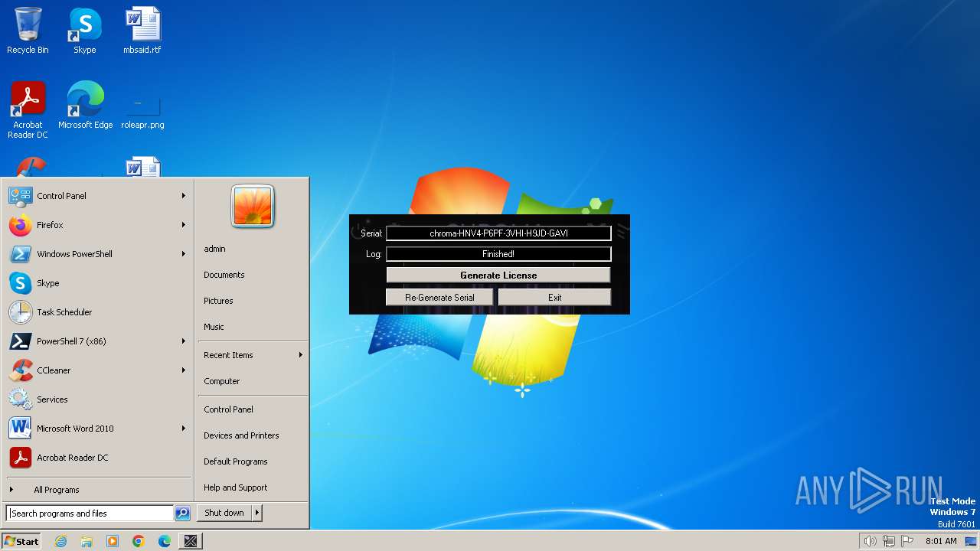
Task: Expand PowerShell 7 (x86) jump list arrow
Action: click(184, 341)
